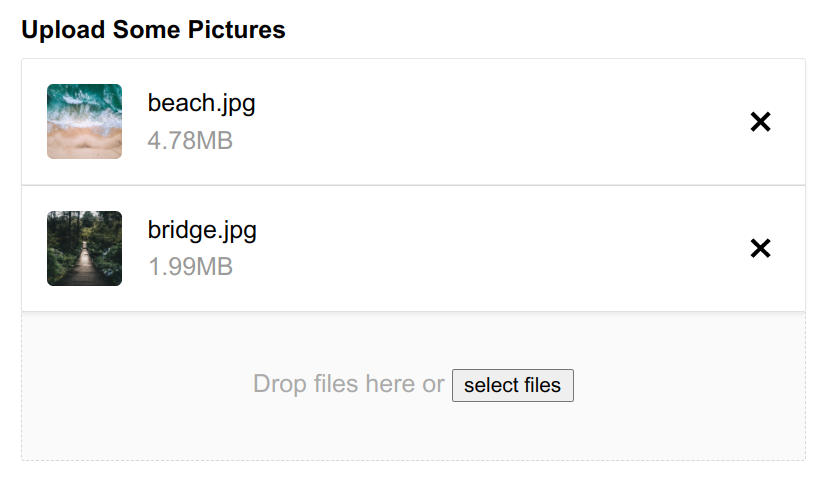Select the bridge.jpg file name
The height and width of the screenshot is (481, 826).
coord(202,230)
